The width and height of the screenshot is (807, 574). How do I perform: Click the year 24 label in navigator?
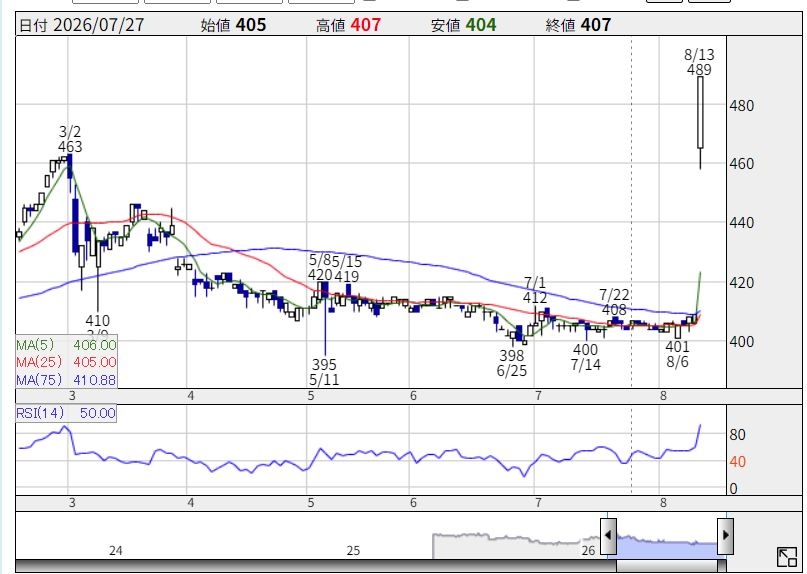pos(116,551)
